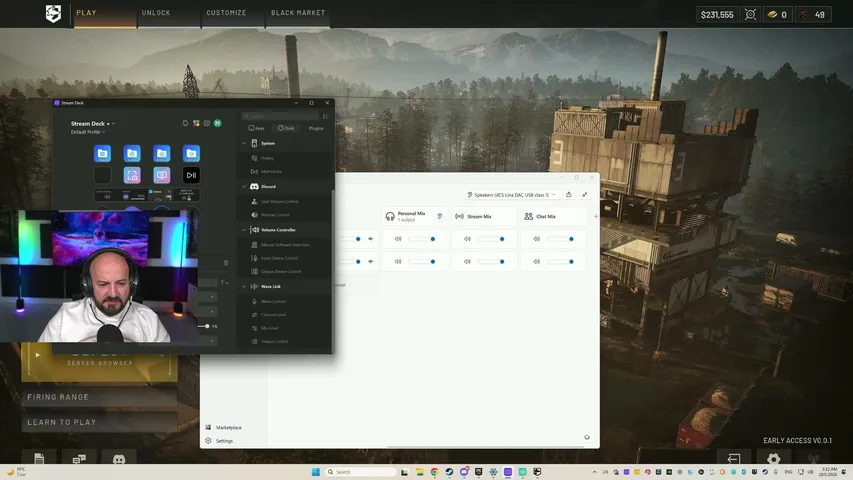Open the colorful Marketplace icon in Stream Deck header
853x480 pixels.
(196, 124)
